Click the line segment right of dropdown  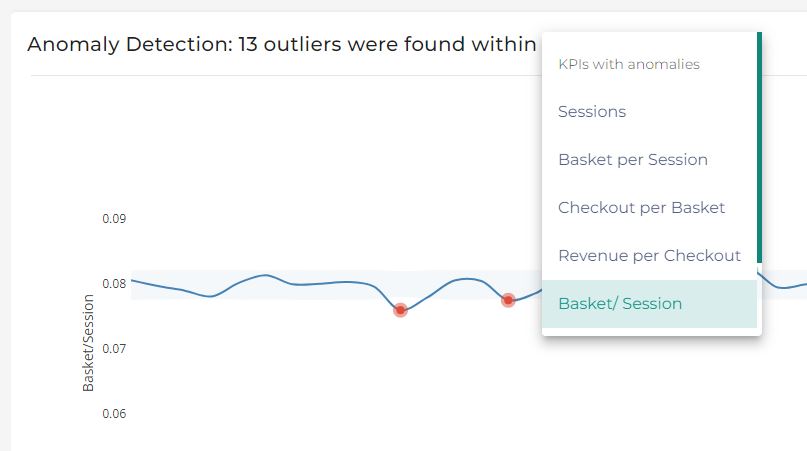[783, 286]
